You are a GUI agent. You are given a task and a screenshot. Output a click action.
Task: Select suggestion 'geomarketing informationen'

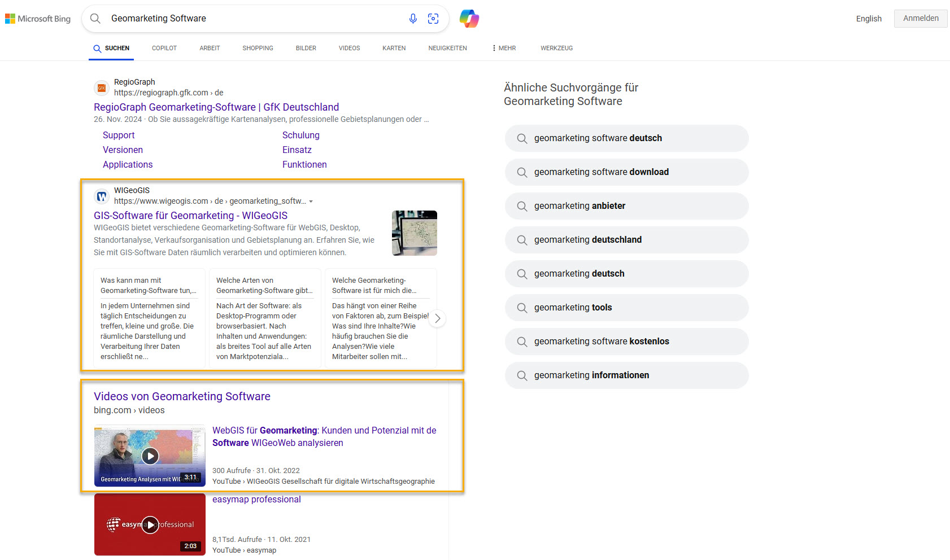[x=626, y=375]
